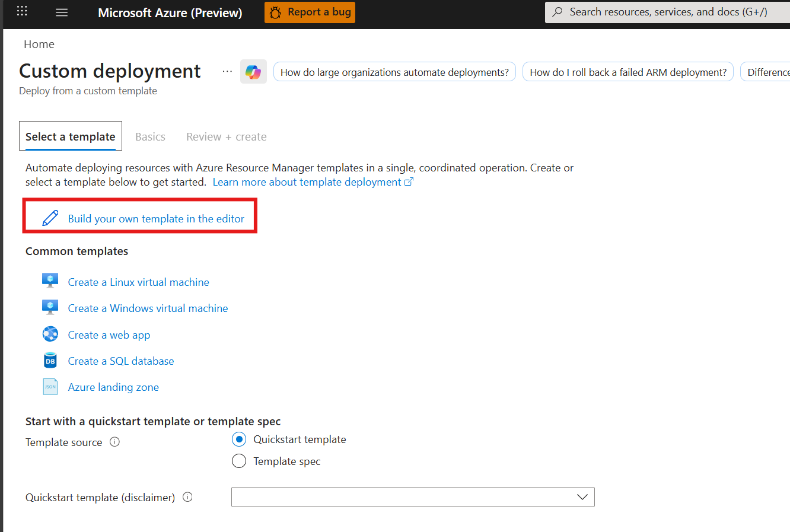This screenshot has width=790, height=532.
Task: Click the Azure landing zone JSON icon
Action: pyautogui.click(x=50, y=386)
